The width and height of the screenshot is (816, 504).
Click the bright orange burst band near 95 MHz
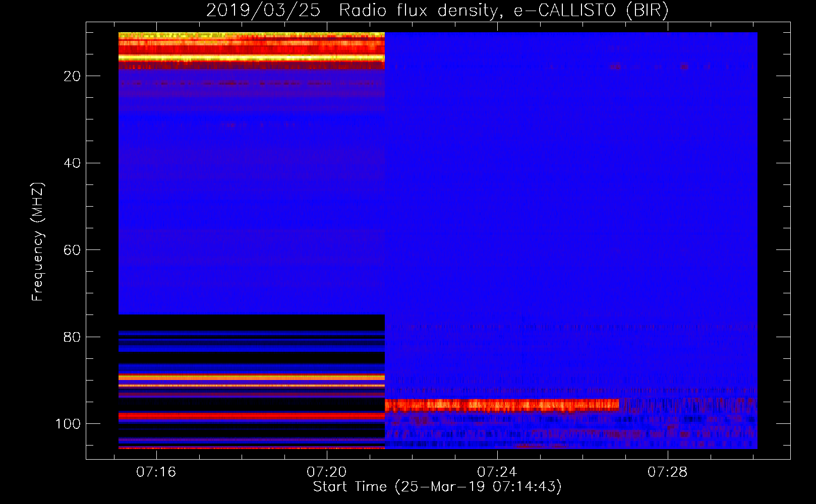click(502, 405)
